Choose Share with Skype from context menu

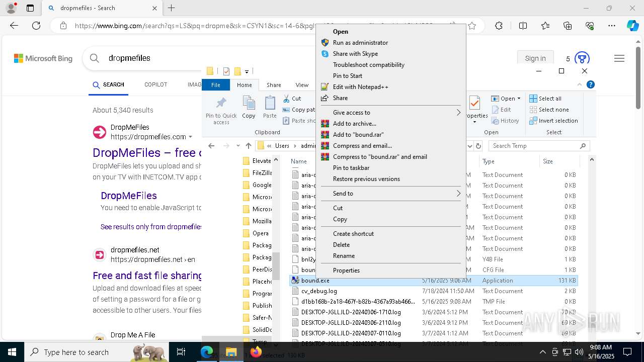[355, 54]
